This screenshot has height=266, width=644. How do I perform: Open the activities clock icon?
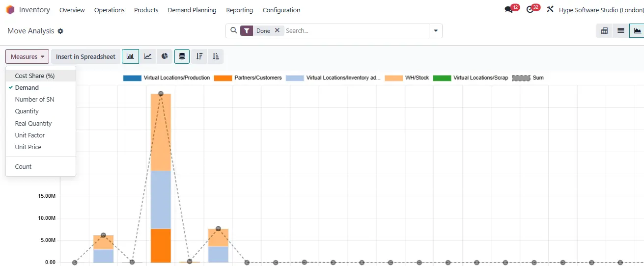click(530, 10)
